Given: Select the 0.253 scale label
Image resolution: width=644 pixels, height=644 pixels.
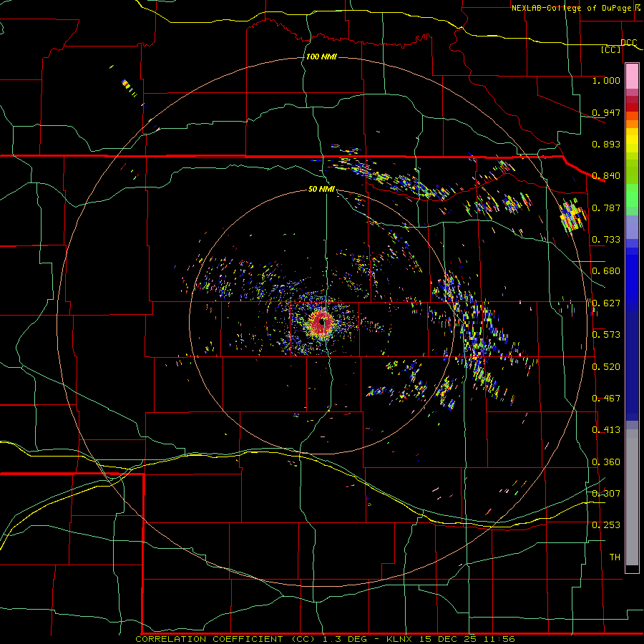Looking at the screenshot, I should point(606,525).
